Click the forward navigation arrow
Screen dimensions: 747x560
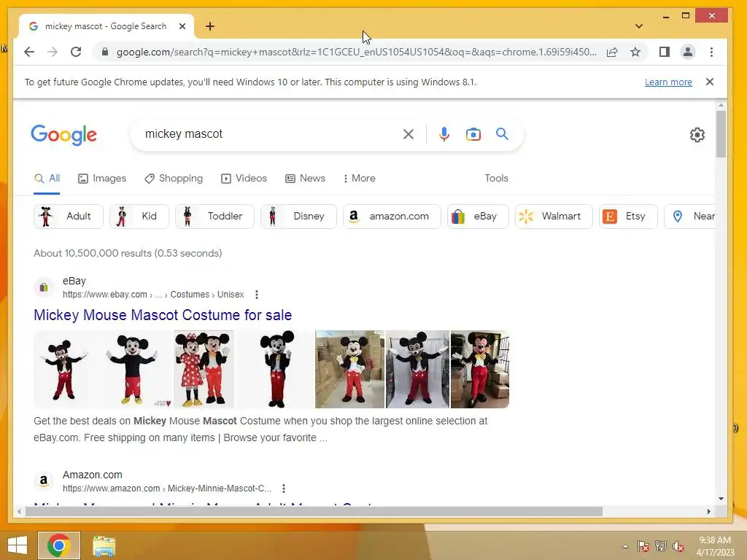(x=53, y=52)
